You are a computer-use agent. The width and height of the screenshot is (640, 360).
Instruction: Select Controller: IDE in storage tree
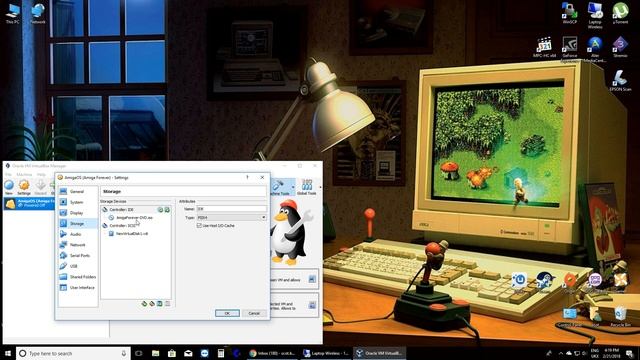[x=121, y=209]
